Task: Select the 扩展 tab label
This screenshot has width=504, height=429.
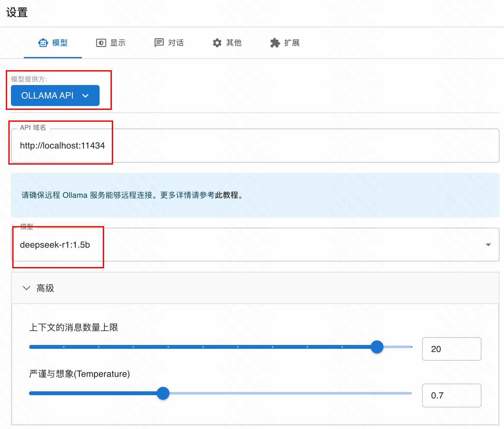Action: (292, 43)
